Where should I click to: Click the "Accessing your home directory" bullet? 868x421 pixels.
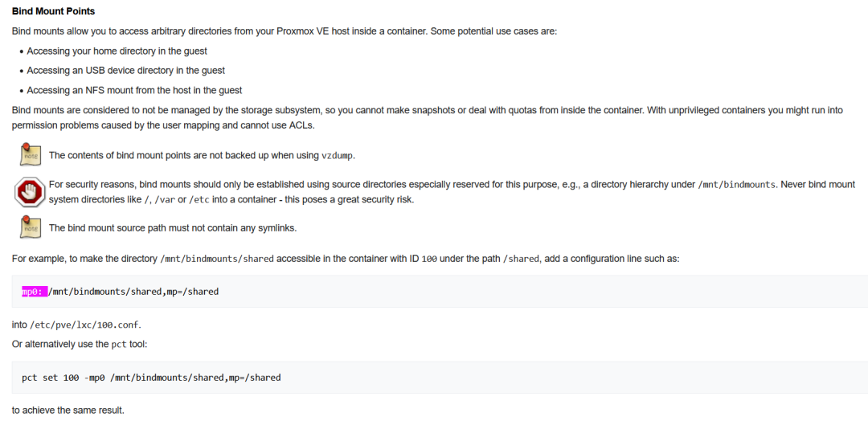point(117,51)
